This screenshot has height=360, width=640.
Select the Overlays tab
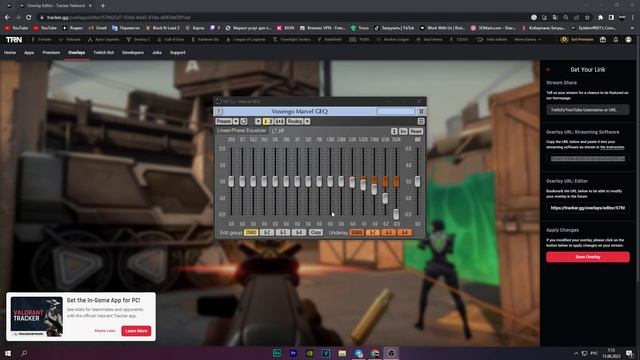(76, 53)
